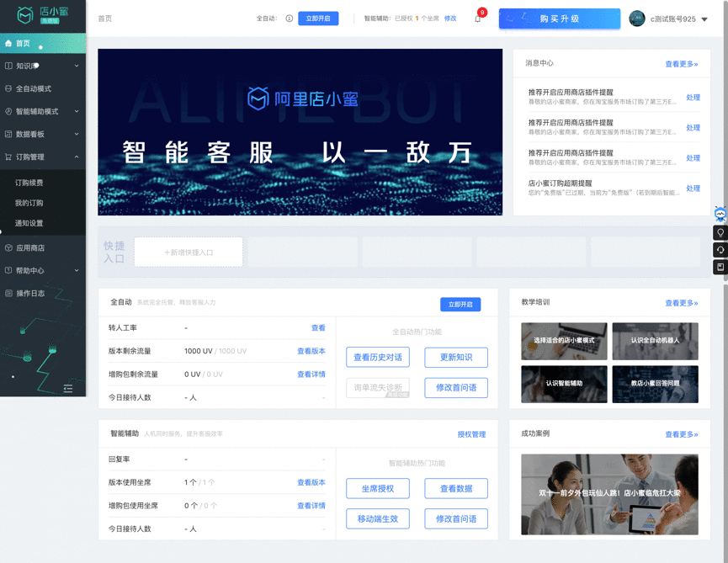
Task: Click 查看详情 on 增购包使用坐席 row
Action: point(311,506)
